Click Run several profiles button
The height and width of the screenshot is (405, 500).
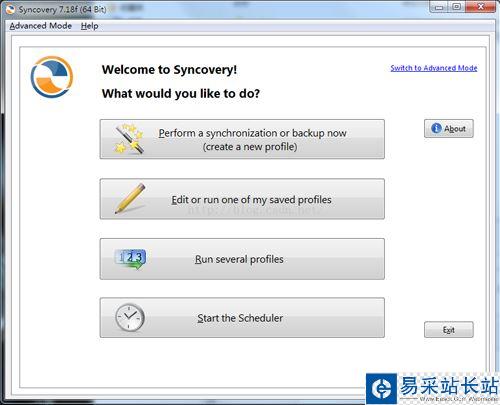point(242,259)
